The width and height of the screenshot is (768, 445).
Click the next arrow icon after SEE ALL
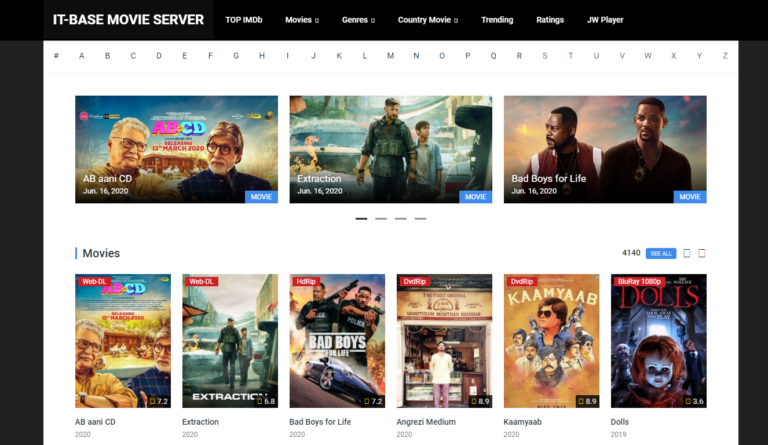click(x=701, y=253)
